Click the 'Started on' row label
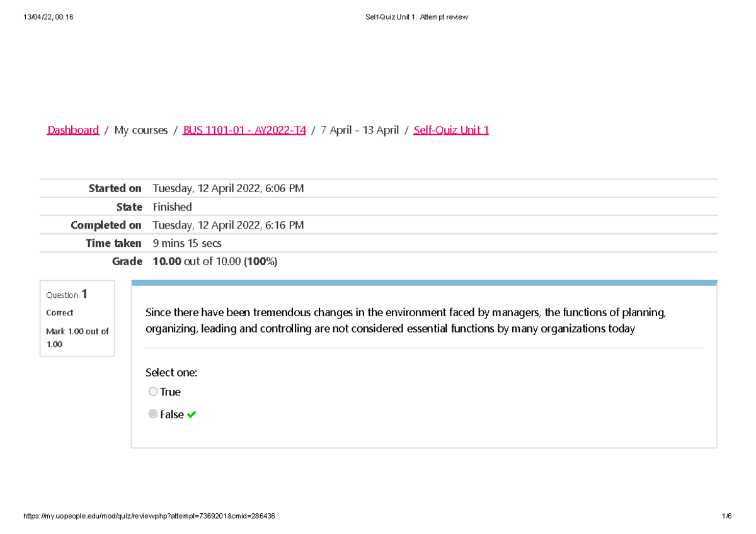This screenshot has width=756, height=534. point(115,188)
